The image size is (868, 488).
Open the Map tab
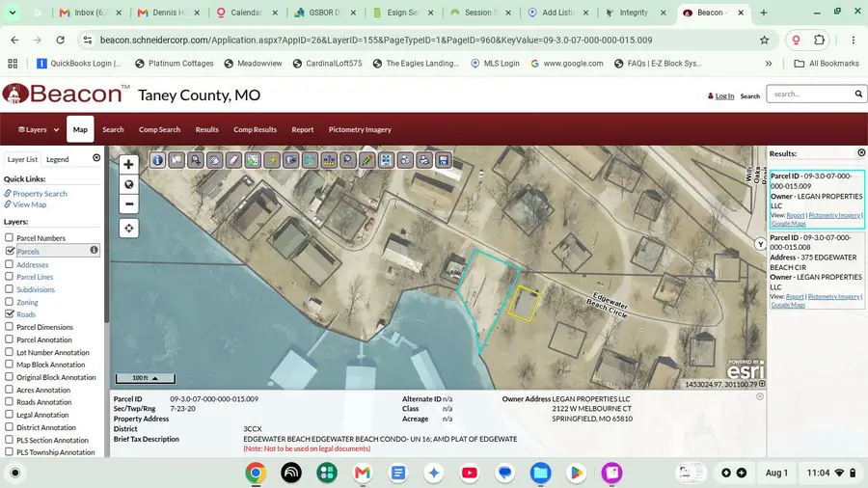coord(80,129)
